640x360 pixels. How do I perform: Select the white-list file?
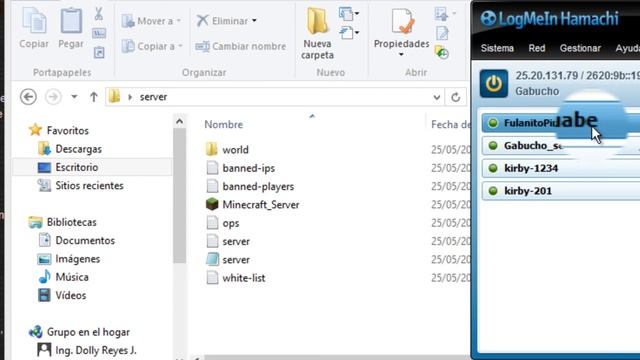coord(236,278)
